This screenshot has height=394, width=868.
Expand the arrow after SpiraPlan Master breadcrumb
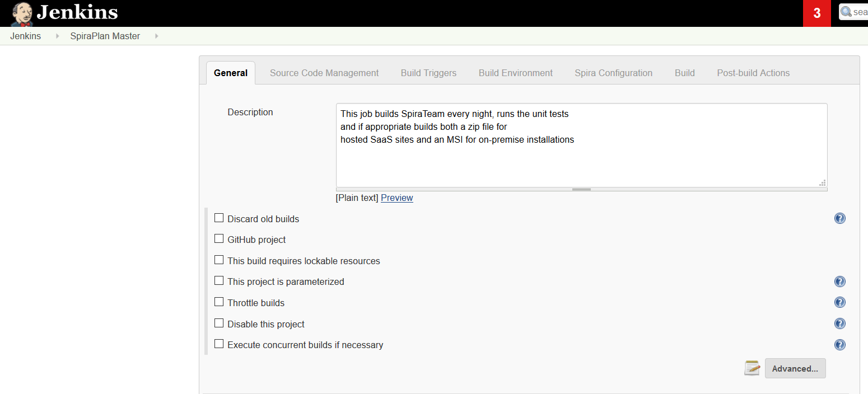(x=156, y=36)
